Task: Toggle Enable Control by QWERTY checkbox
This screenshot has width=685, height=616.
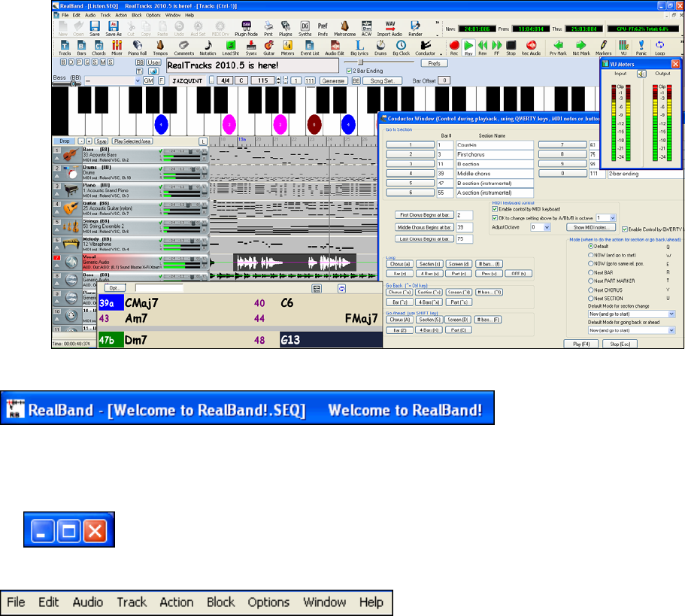Action: point(625,229)
